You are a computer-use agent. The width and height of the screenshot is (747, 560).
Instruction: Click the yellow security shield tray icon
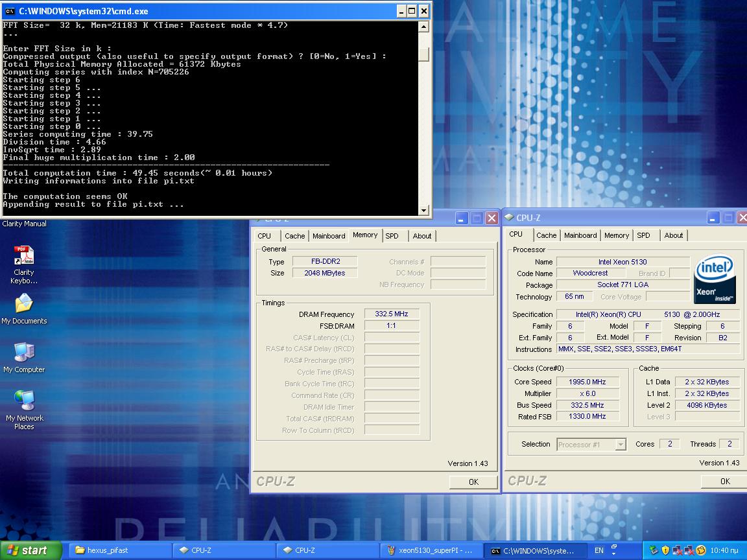click(665, 550)
